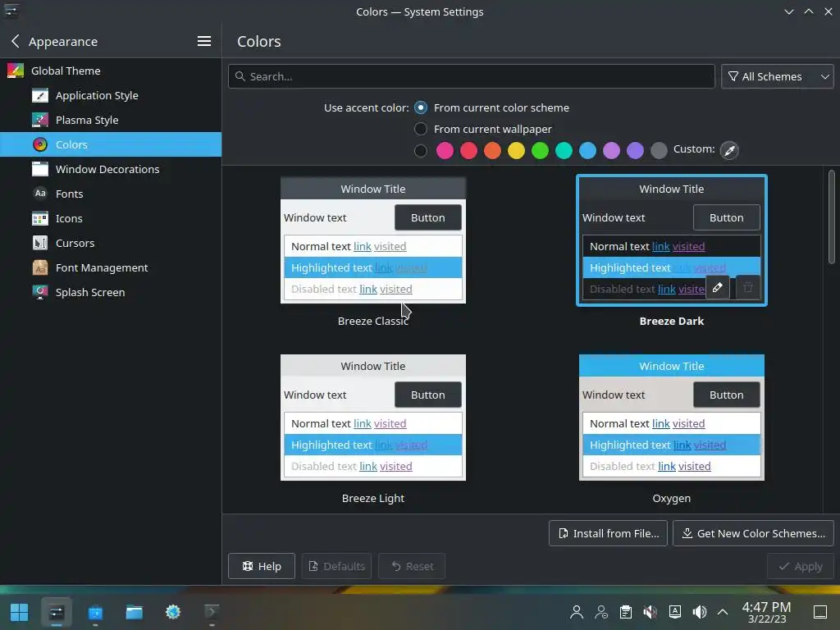840x630 pixels.
Task: Click the Window Decorations icon
Action: (39, 169)
